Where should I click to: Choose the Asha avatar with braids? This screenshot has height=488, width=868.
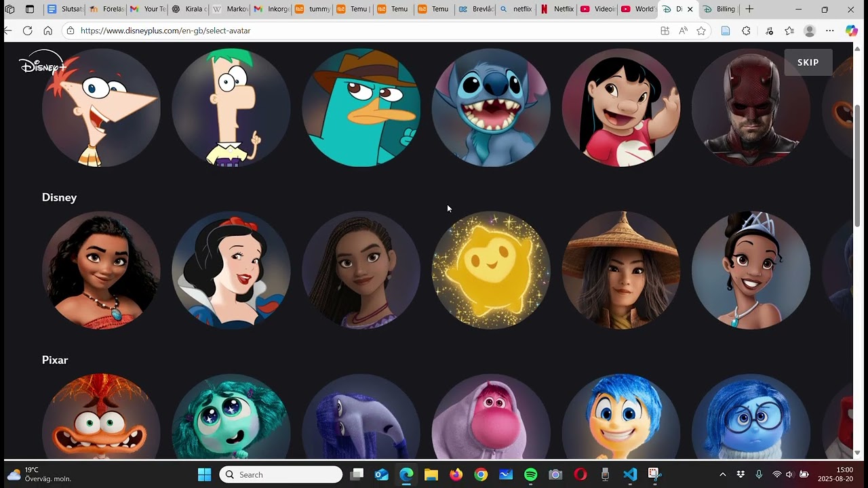(361, 270)
